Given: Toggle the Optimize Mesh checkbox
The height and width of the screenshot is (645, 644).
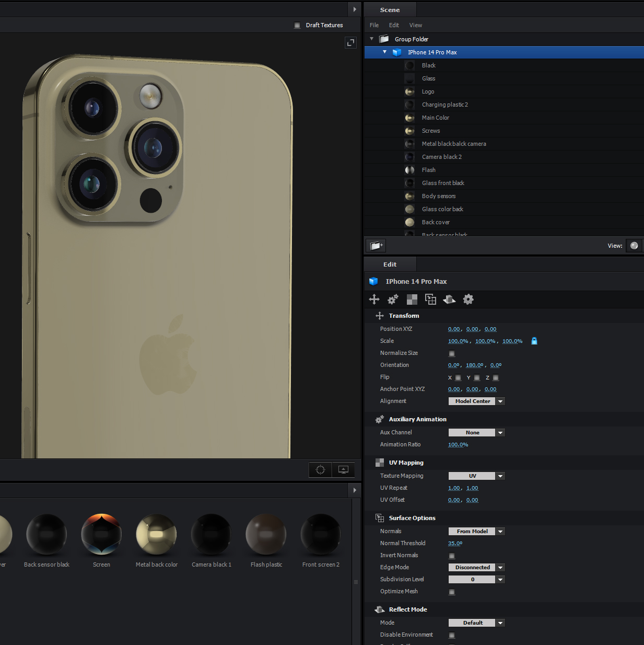Looking at the screenshot, I should [452, 592].
